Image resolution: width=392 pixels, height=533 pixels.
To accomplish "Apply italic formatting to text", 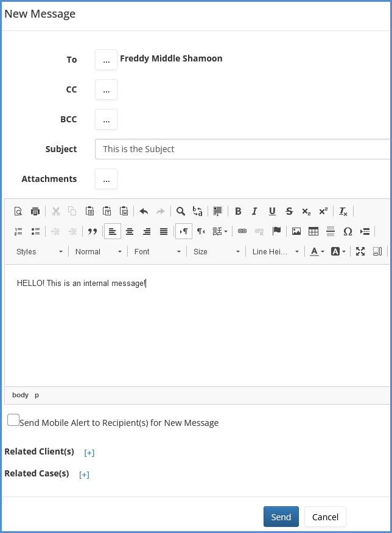I will 254,211.
